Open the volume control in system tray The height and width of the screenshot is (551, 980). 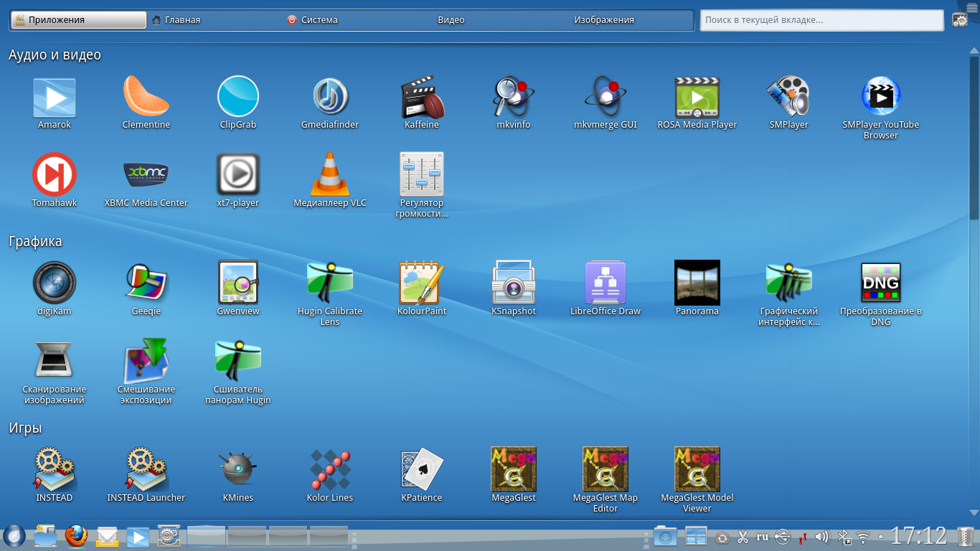point(823,537)
